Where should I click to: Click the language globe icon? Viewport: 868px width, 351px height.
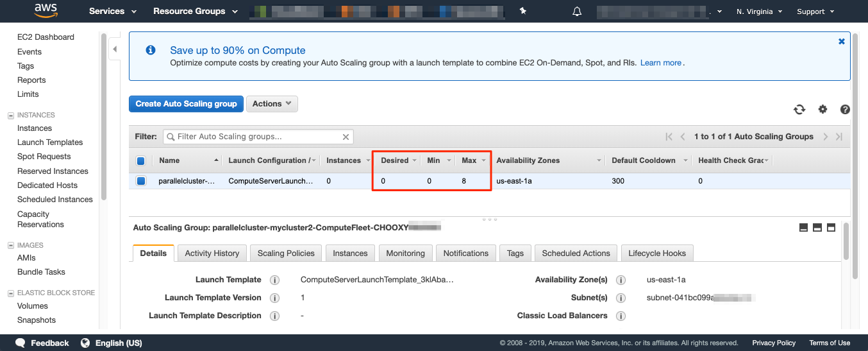click(x=85, y=343)
